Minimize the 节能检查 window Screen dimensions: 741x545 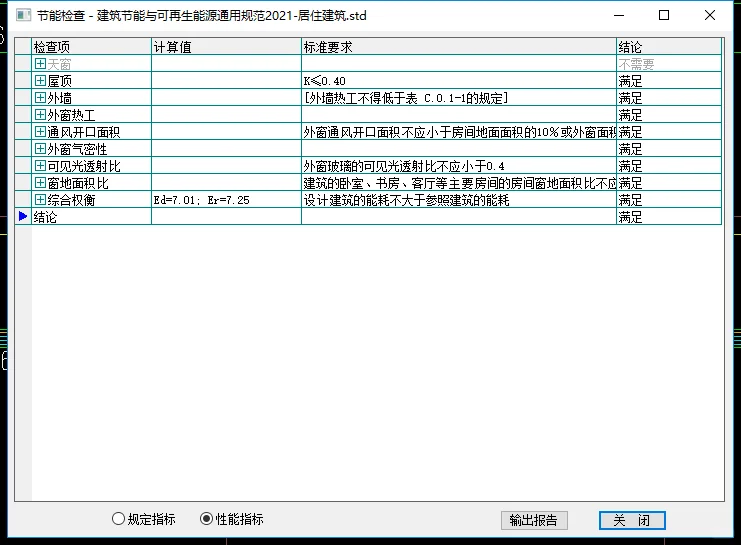coord(619,15)
